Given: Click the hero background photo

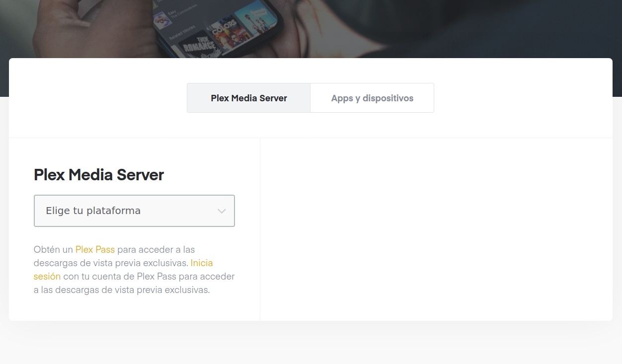Looking at the screenshot, I should pyautogui.click(x=447, y=30).
